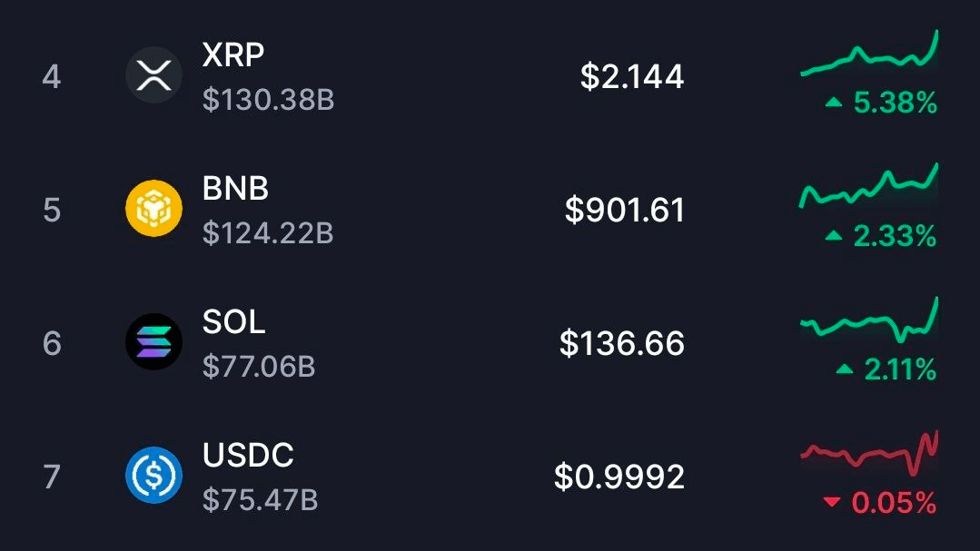Screen dimensions: 980x551
Task: Click the USDC price $0.9992
Action: (619, 477)
